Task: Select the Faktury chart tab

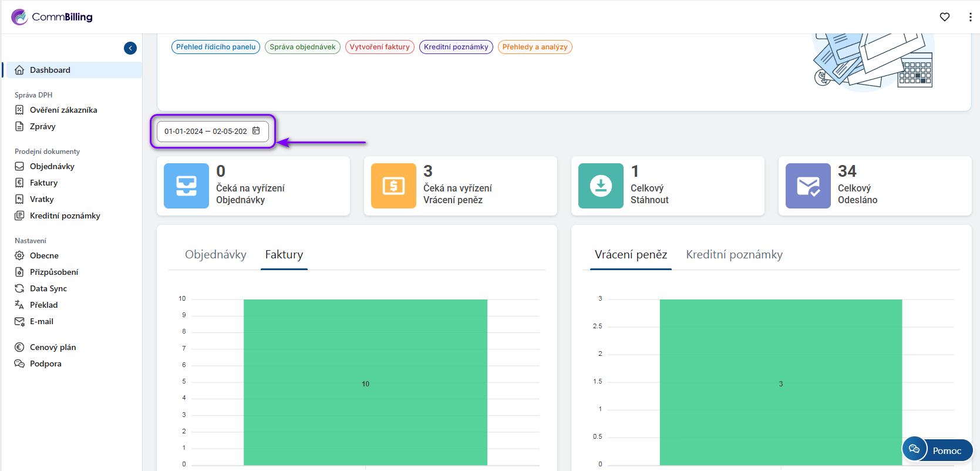Action: point(284,255)
